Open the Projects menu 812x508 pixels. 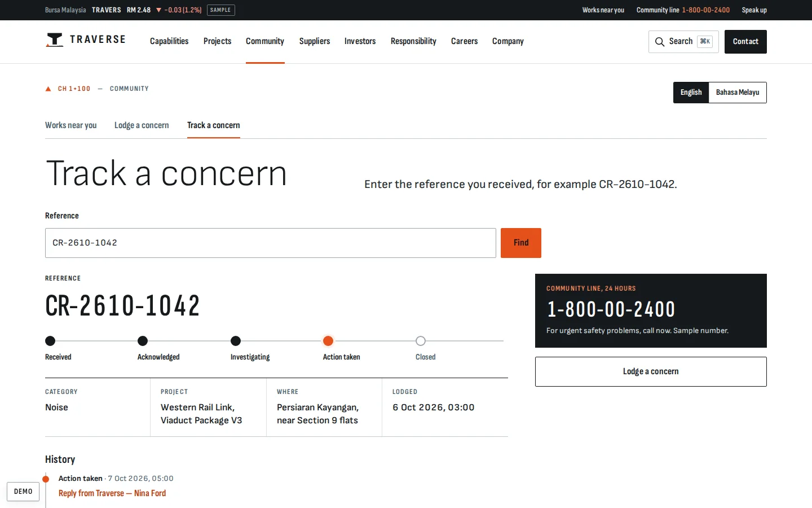tap(217, 41)
